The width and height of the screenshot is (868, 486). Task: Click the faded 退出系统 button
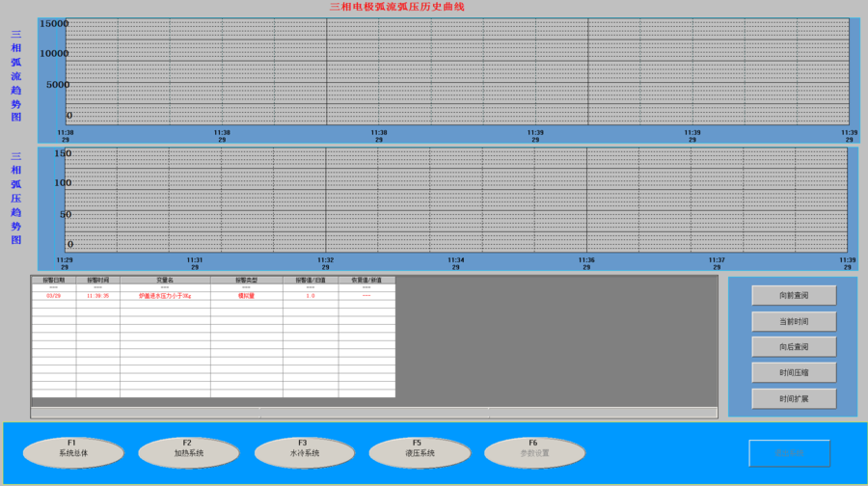click(x=789, y=453)
